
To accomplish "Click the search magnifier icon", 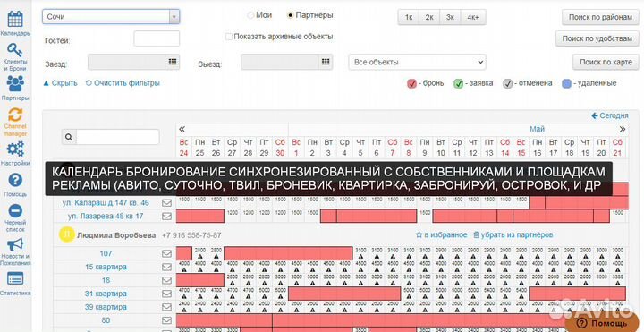I will point(69,137).
